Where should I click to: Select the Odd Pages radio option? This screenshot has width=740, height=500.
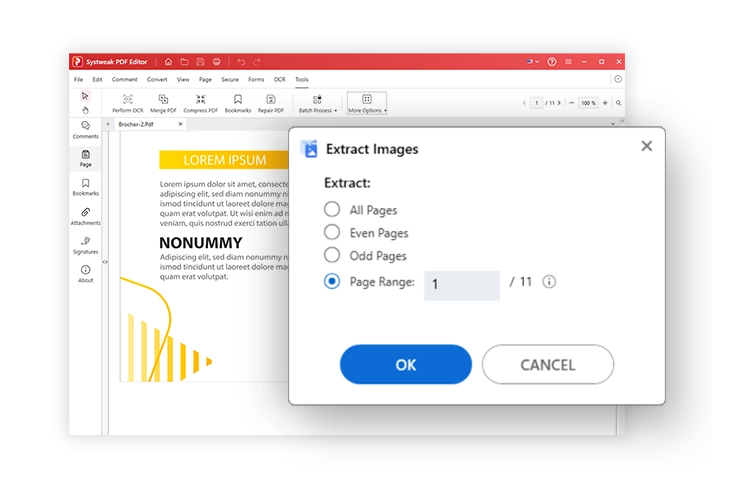tap(332, 255)
